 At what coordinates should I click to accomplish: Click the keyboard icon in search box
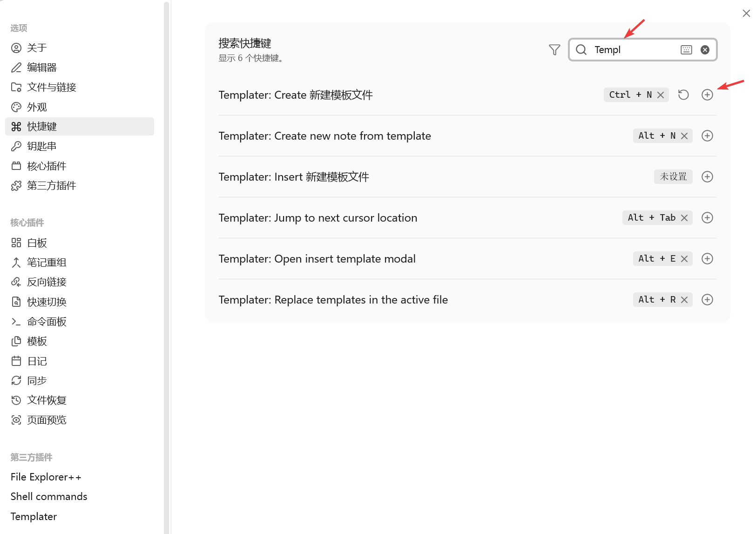686,50
